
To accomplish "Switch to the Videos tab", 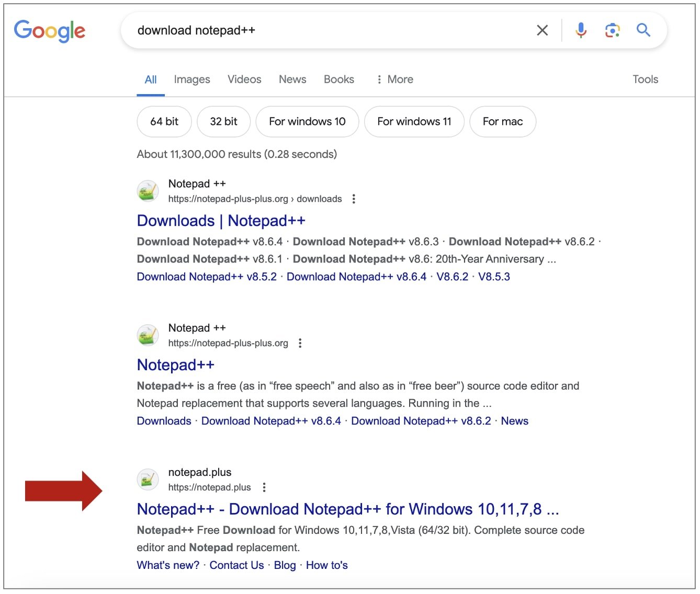I will point(244,79).
